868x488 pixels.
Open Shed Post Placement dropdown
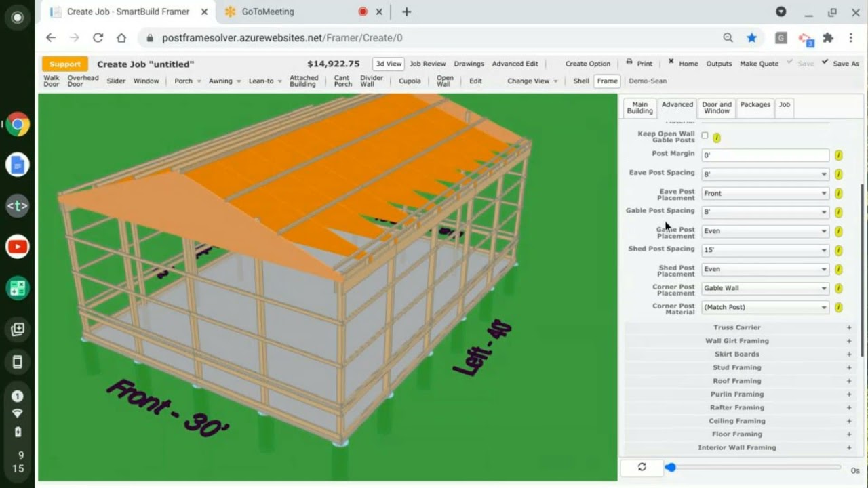pyautogui.click(x=765, y=269)
